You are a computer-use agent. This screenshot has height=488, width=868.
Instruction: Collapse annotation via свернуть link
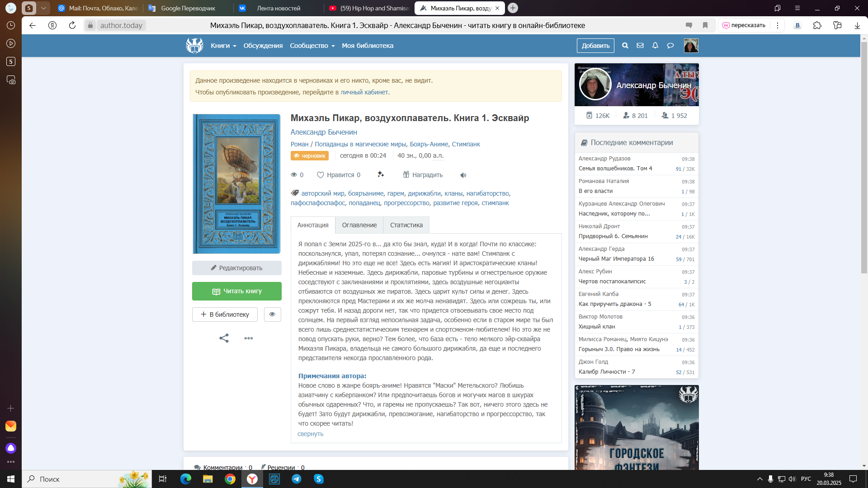[310, 434]
